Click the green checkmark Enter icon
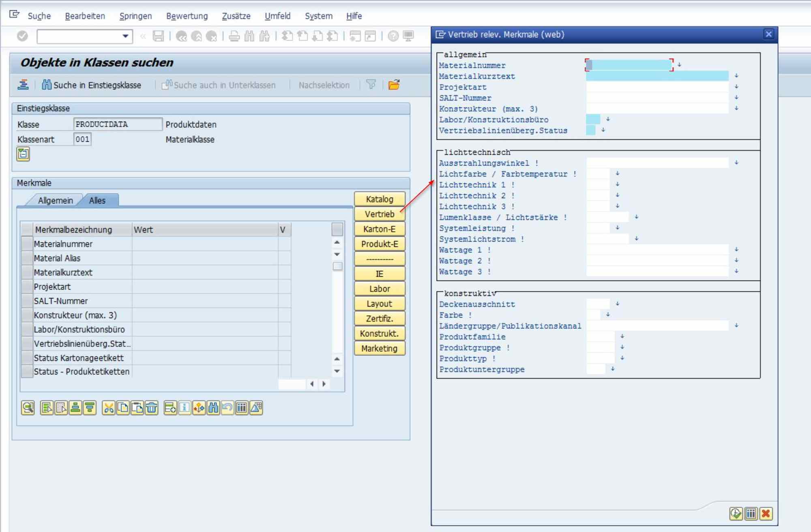The image size is (811, 532). coord(22,36)
